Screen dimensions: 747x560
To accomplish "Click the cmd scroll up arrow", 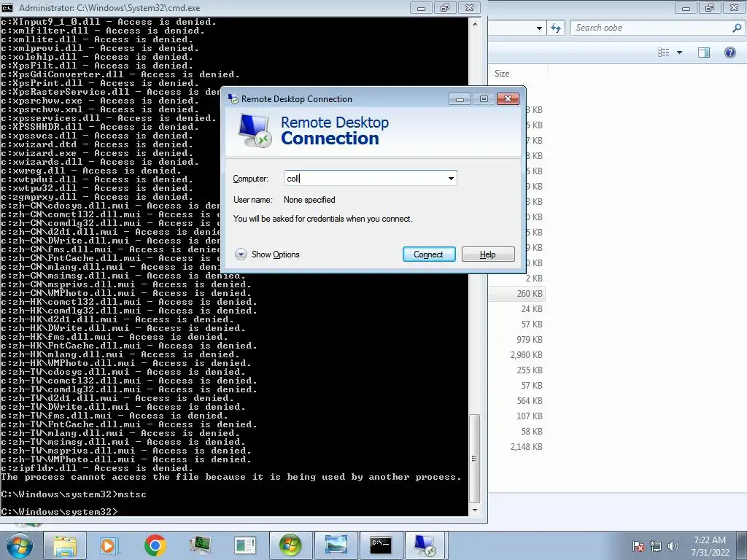I will (474, 23).
